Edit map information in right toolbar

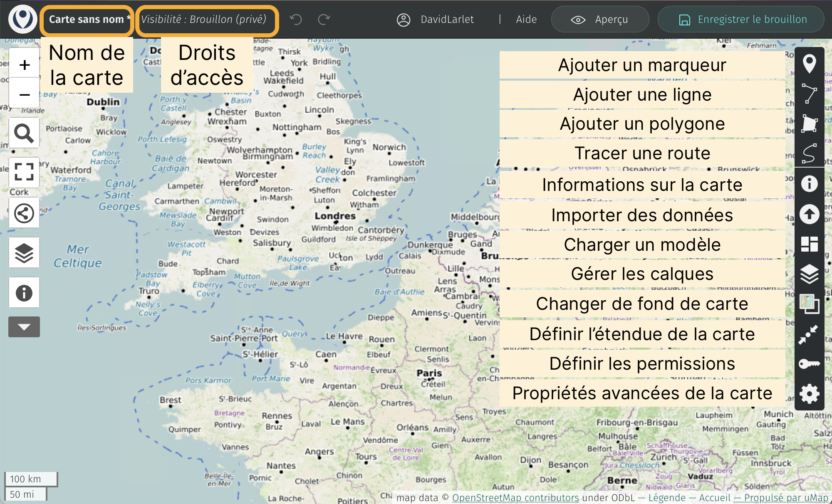pos(809,184)
